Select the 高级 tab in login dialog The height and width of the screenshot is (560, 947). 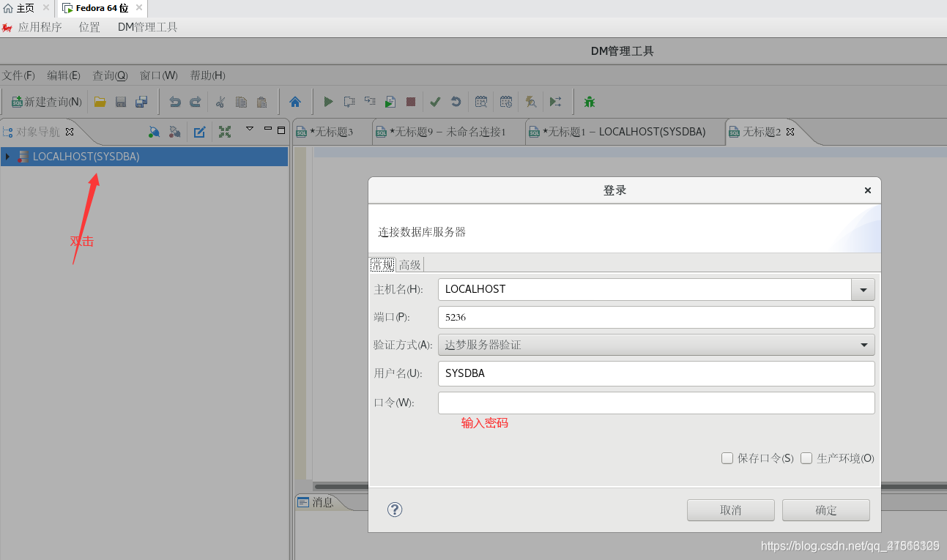[x=410, y=264]
